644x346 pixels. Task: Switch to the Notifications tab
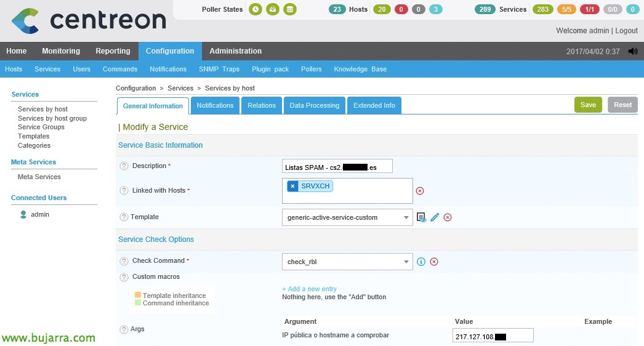pyautogui.click(x=215, y=105)
